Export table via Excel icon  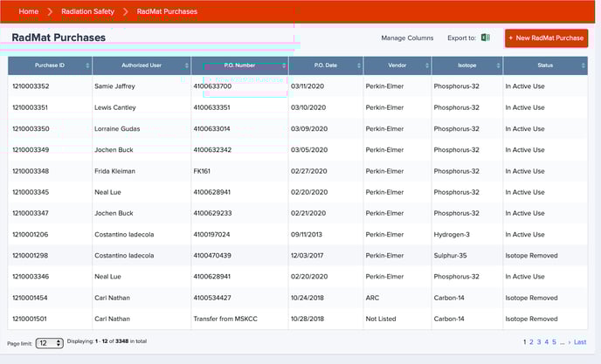485,38
